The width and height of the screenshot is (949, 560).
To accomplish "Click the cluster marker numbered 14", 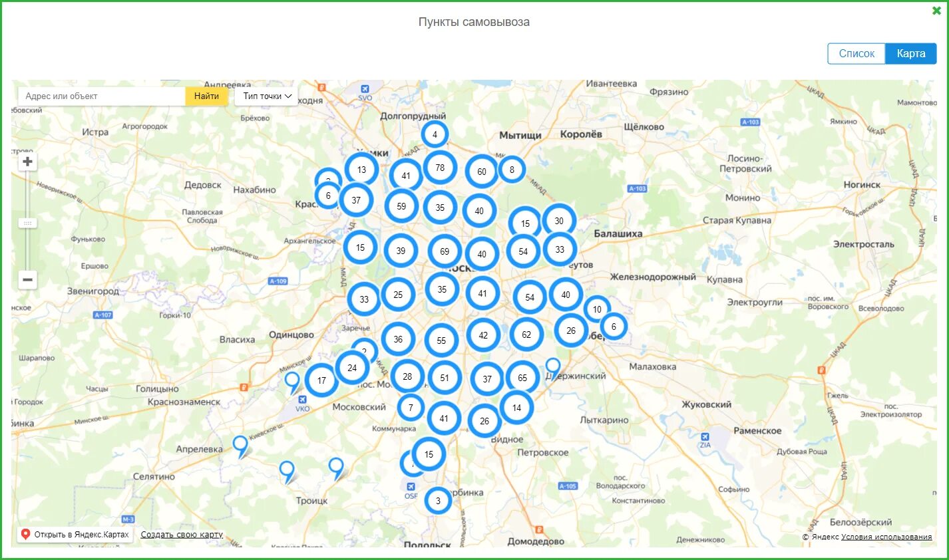I will tap(516, 408).
